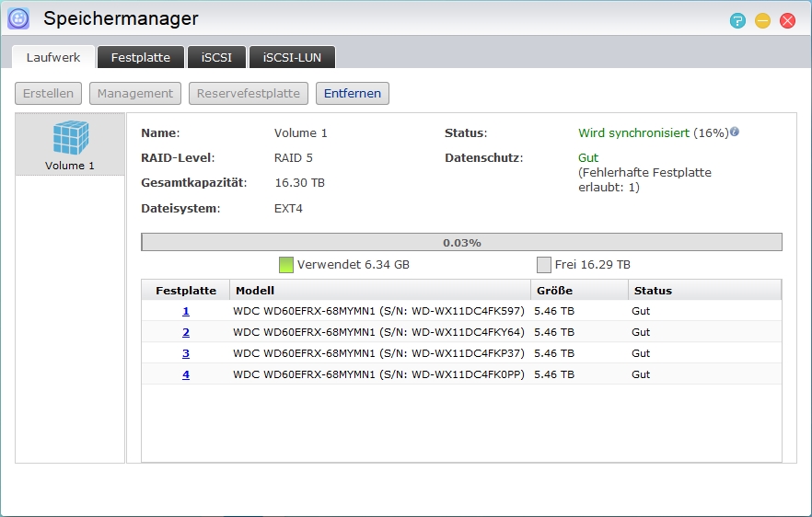
Task: Open disk 2 link
Action: [186, 332]
